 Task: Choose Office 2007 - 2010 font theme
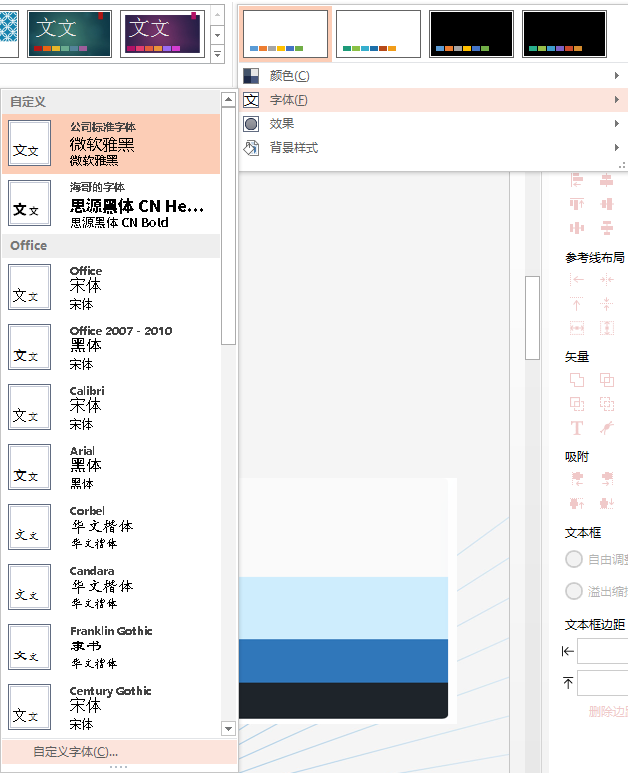(111, 348)
